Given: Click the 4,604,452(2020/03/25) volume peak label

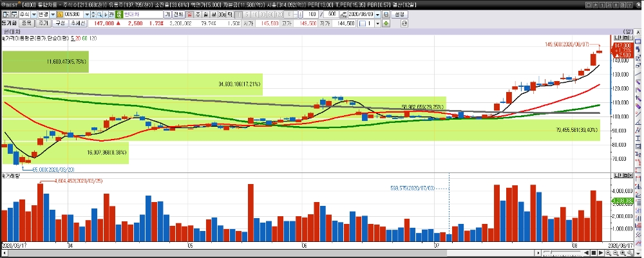Looking at the screenshot, I should 79,181.
